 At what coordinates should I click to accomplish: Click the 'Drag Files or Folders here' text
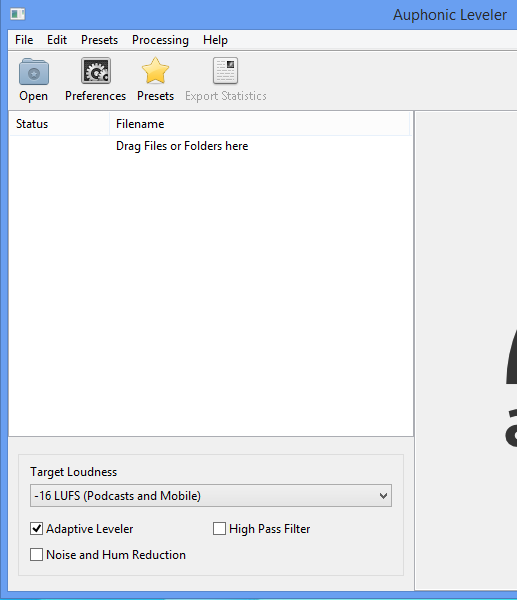click(x=182, y=146)
